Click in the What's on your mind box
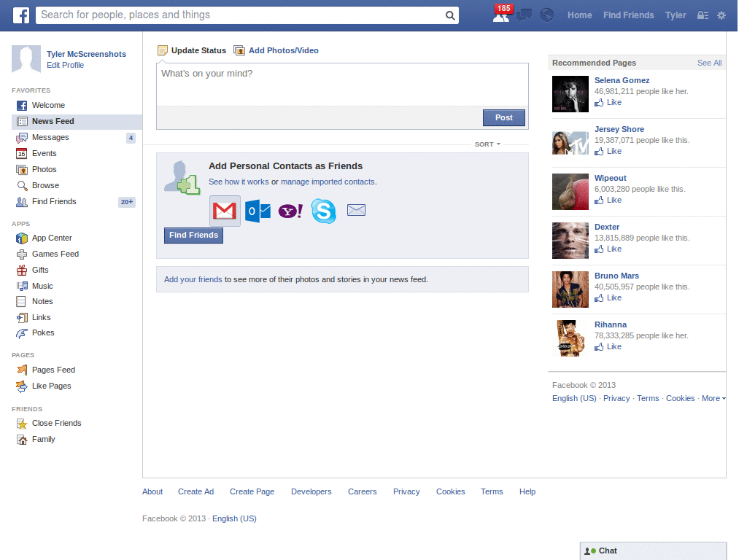This screenshot has width=747, height=560. (x=342, y=85)
